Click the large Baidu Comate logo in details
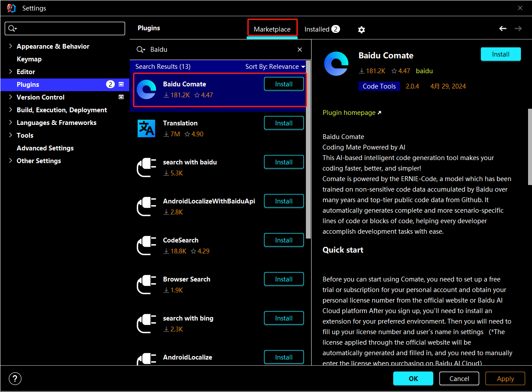This screenshot has height=392, width=532. [x=336, y=64]
